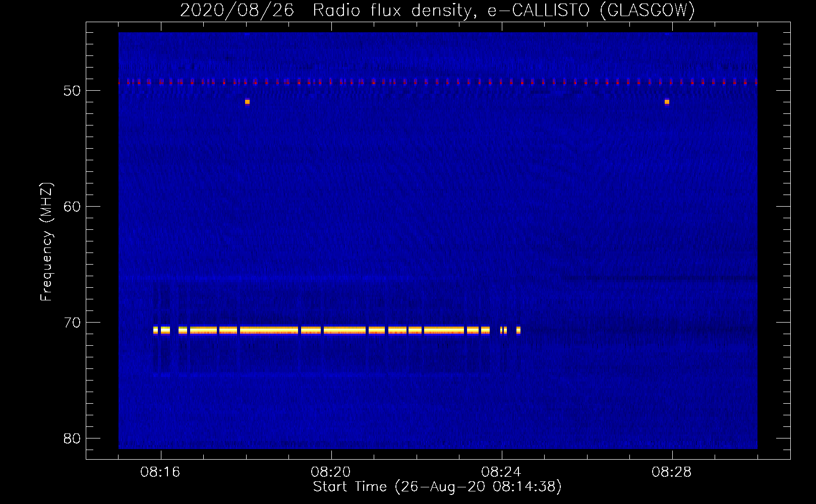Click the orange spot near 51 MHz before 08:20
816x504 pixels.
pyautogui.click(x=247, y=102)
